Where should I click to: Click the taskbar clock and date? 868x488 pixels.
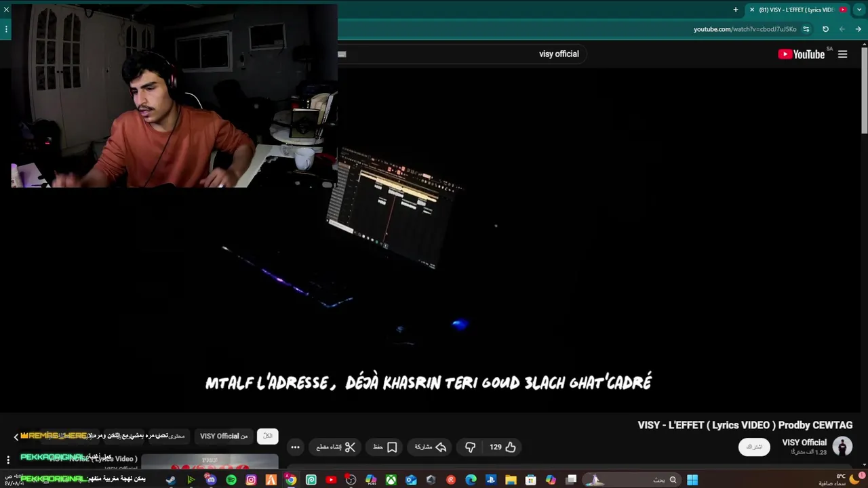coord(14,480)
